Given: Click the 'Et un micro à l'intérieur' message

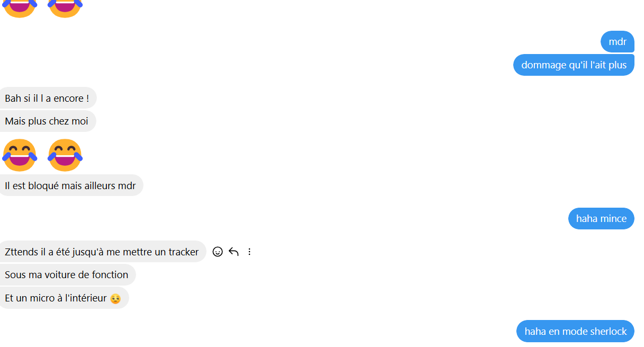Looking at the screenshot, I should pos(63,298).
